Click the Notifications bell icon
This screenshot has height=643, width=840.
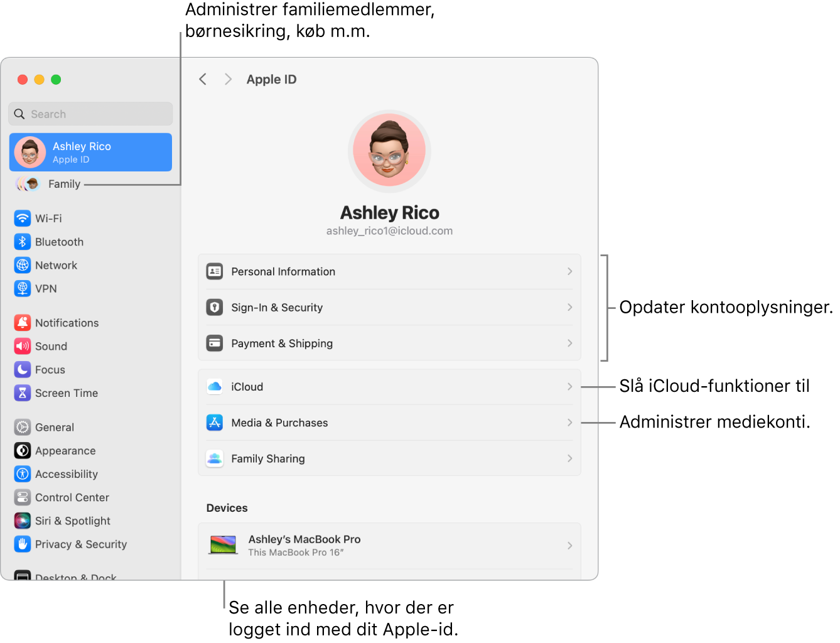coord(23,323)
